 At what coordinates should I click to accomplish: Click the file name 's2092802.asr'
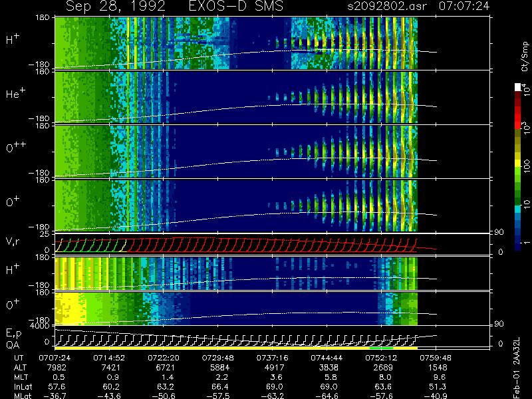[x=387, y=6]
